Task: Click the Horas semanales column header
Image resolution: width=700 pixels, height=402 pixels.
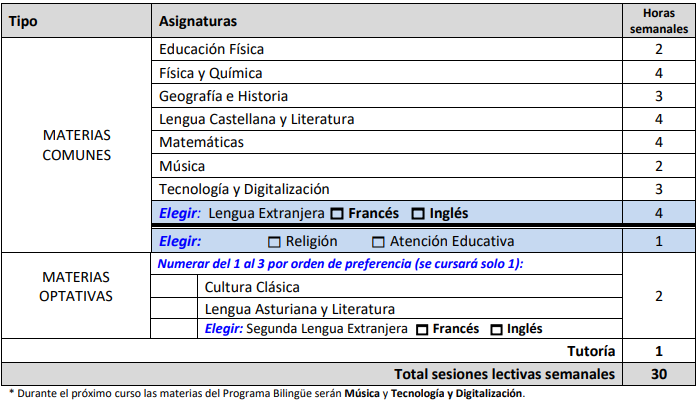Action: pyautogui.click(x=658, y=20)
